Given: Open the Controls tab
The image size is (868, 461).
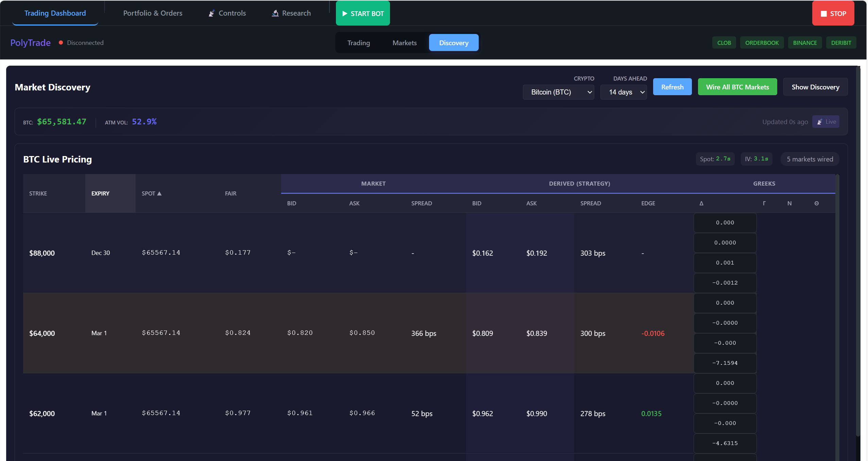Looking at the screenshot, I should [x=227, y=13].
